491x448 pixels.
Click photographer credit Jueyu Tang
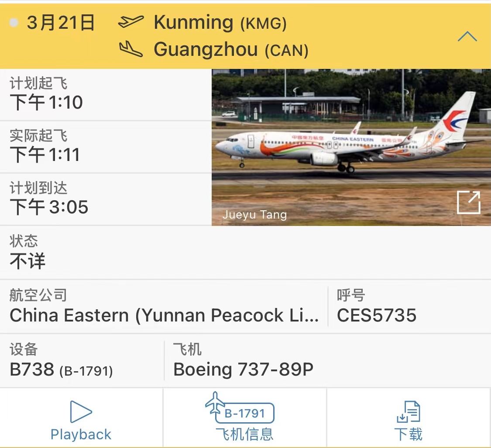point(254,215)
